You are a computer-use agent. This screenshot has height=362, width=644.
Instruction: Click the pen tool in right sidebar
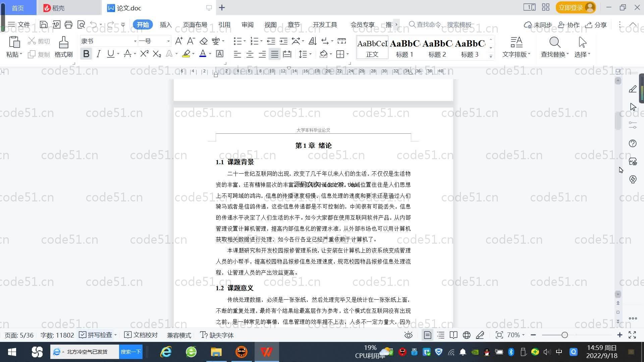pyautogui.click(x=633, y=89)
